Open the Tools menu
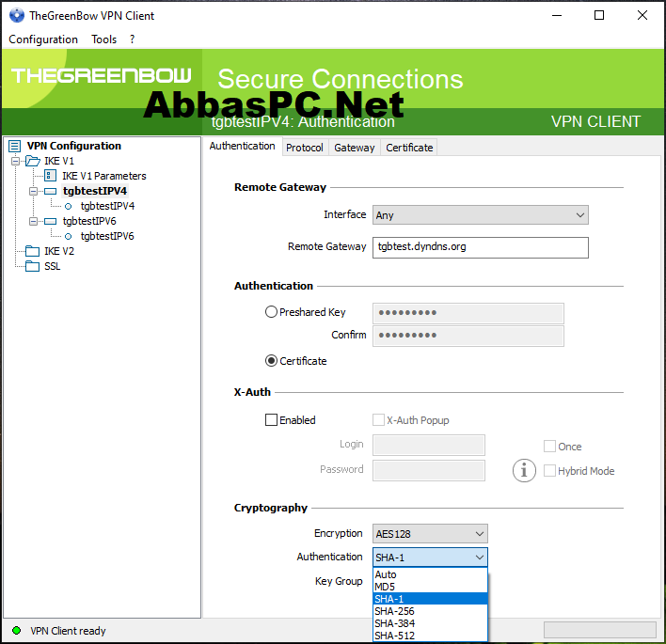 (x=104, y=39)
